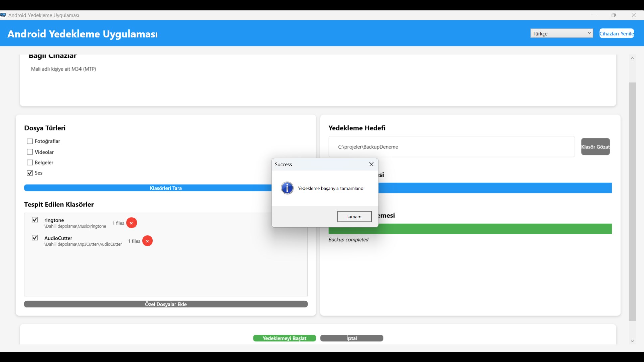The height and width of the screenshot is (362, 644).
Task: Click the app icon in title bar
Action: point(3,15)
